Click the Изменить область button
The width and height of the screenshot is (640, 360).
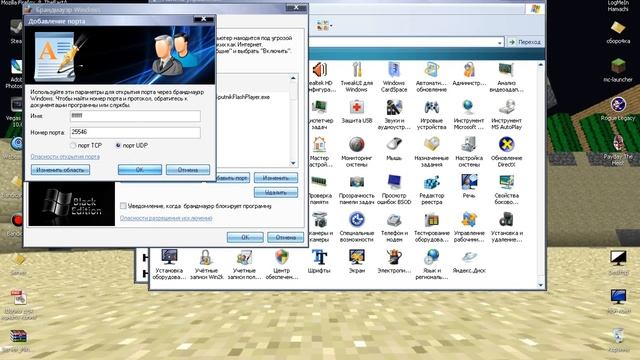(60, 170)
